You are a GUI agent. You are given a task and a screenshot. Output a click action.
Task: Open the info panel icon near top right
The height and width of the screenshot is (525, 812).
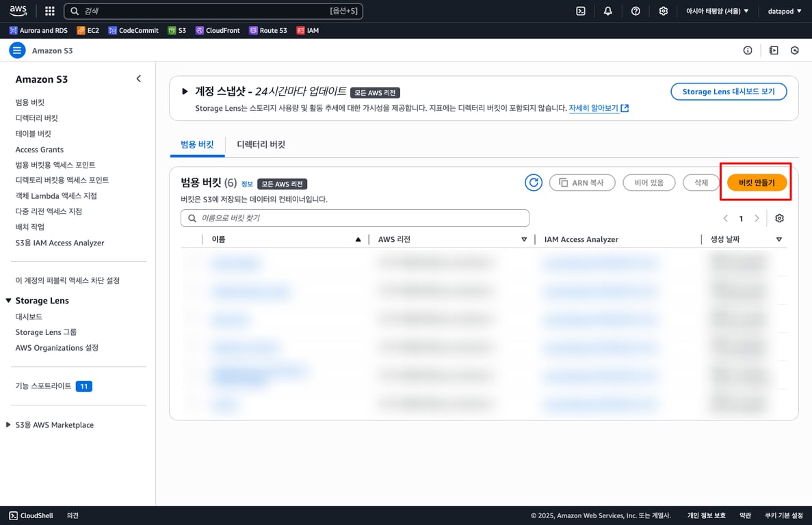[747, 50]
